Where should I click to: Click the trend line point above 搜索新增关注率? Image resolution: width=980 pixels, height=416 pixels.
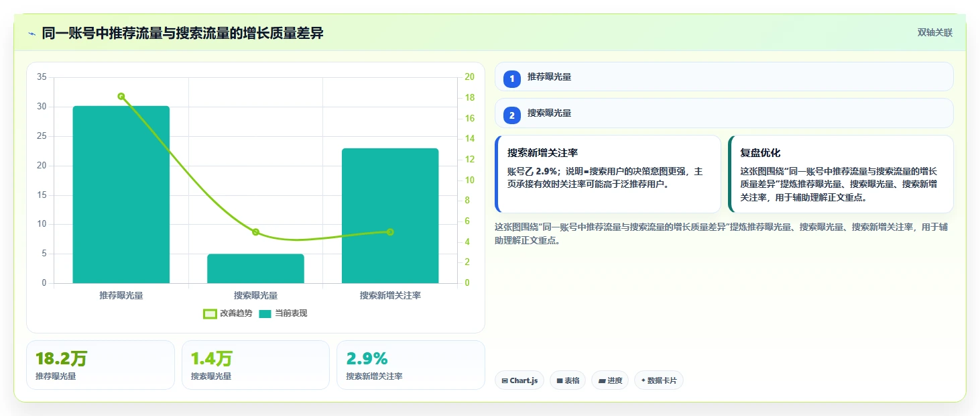[390, 232]
